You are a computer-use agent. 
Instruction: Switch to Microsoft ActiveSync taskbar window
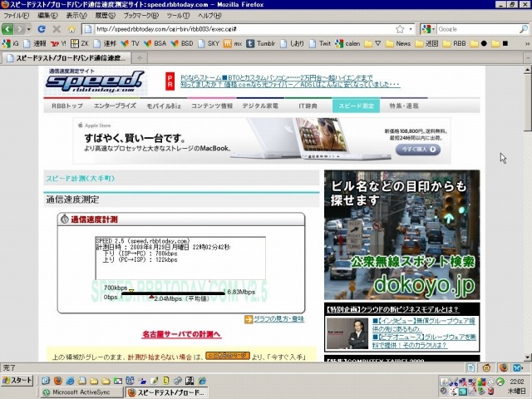pos(81,392)
